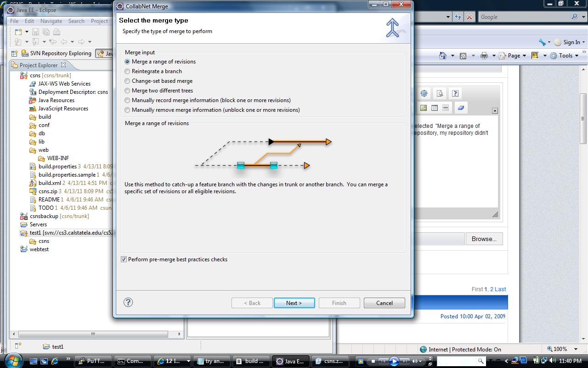Open the Sign In dropdown

[x=570, y=42]
